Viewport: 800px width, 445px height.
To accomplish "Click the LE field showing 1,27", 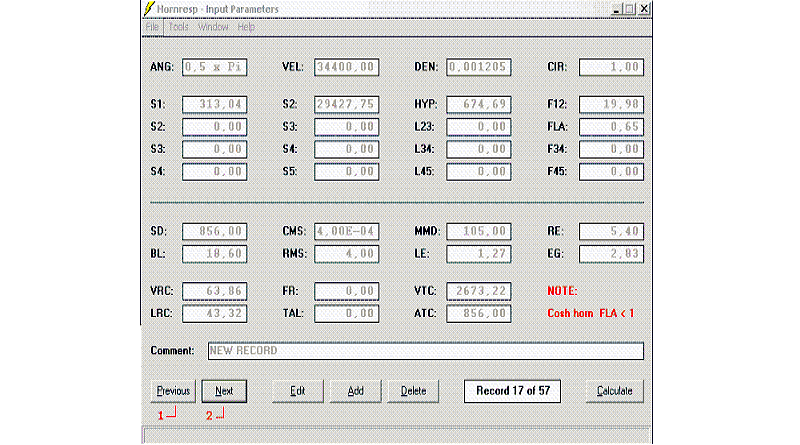I will click(479, 254).
